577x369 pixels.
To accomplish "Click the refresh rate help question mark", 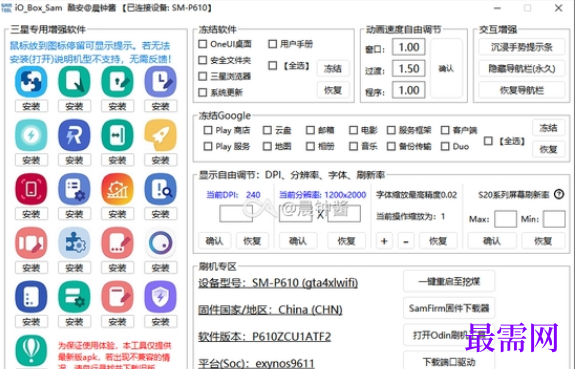I will (x=559, y=194).
